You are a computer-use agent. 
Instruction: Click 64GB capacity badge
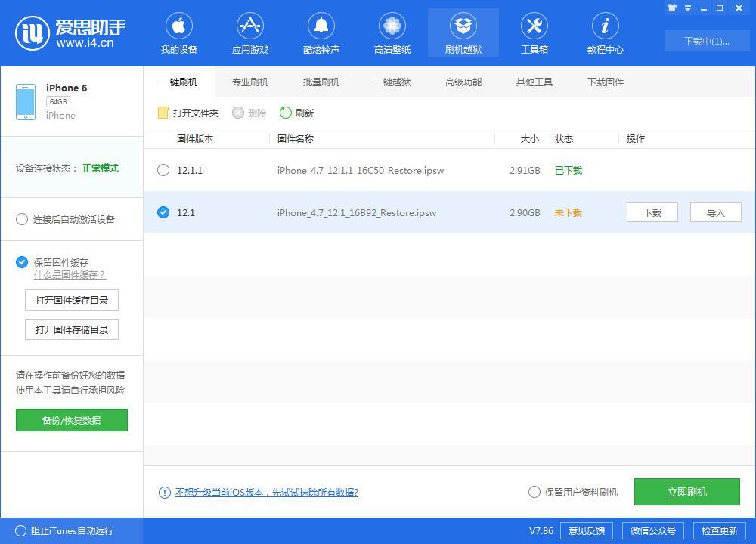(x=58, y=102)
